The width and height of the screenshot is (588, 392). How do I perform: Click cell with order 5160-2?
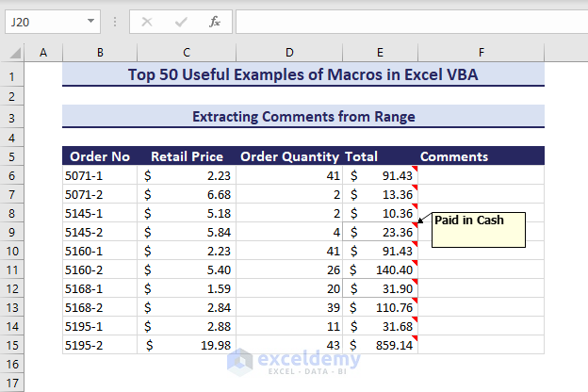click(100, 269)
